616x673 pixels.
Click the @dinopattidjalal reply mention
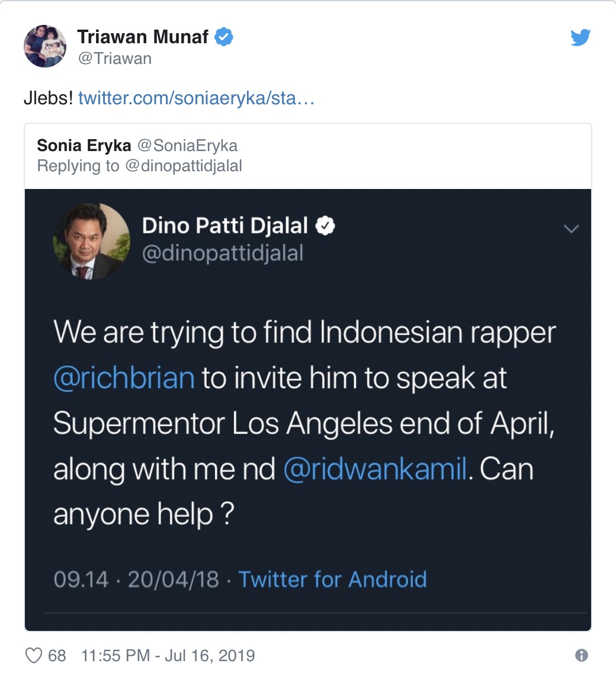182,166
